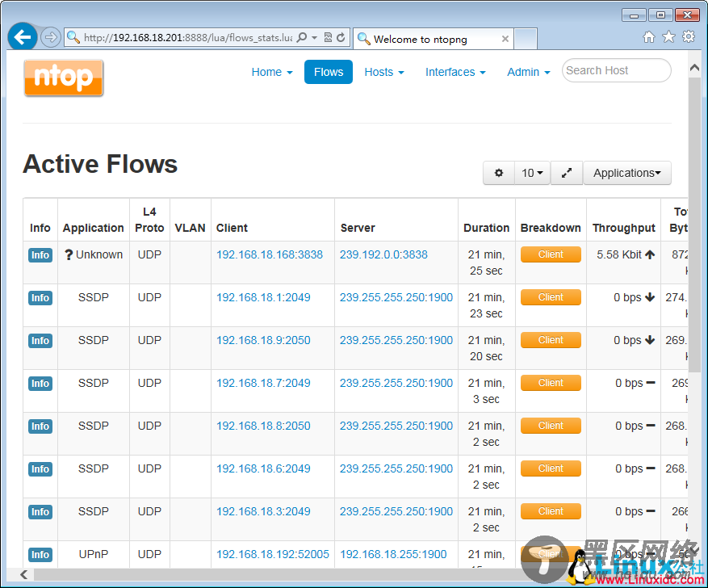The height and width of the screenshot is (588, 708).
Task: Click the table settings gear button
Action: tap(499, 173)
